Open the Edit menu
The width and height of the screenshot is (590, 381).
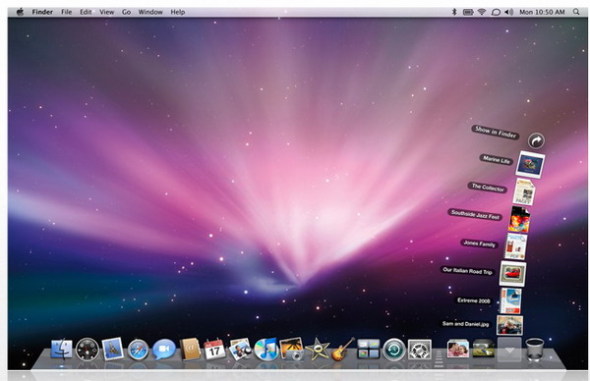pos(85,12)
